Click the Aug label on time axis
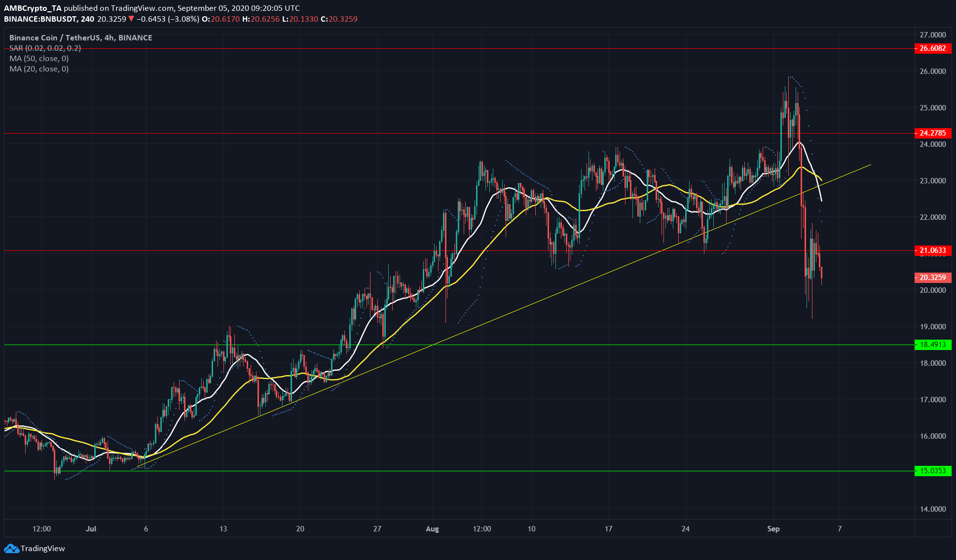This screenshot has width=956, height=560. click(x=432, y=529)
